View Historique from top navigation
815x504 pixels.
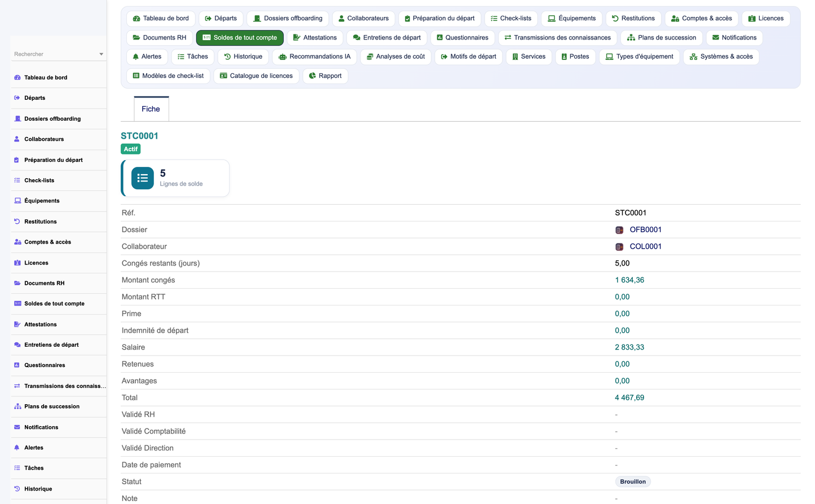(x=243, y=57)
